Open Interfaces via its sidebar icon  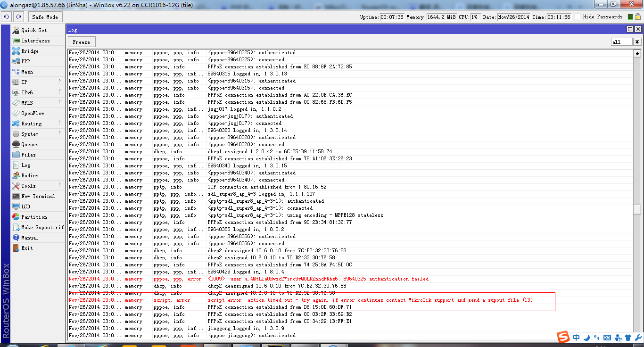pos(16,41)
